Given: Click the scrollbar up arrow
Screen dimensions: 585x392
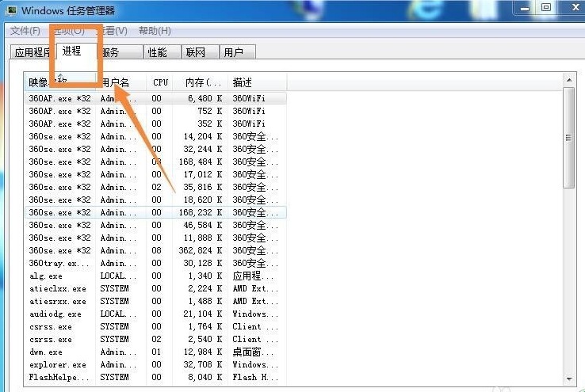Looking at the screenshot, I should click(568, 80).
